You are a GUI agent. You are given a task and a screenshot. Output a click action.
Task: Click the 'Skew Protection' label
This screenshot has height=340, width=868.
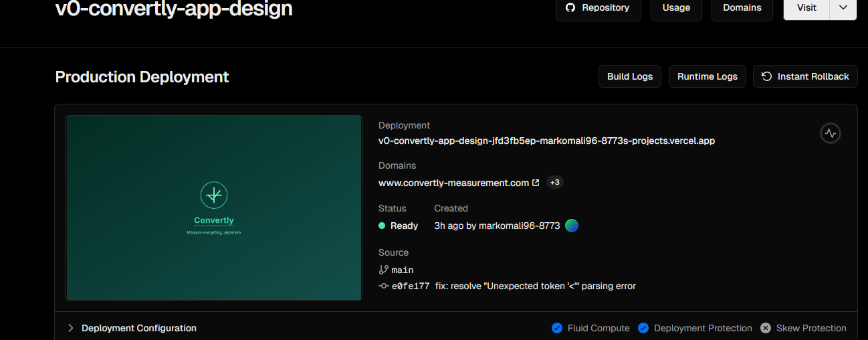click(x=811, y=328)
